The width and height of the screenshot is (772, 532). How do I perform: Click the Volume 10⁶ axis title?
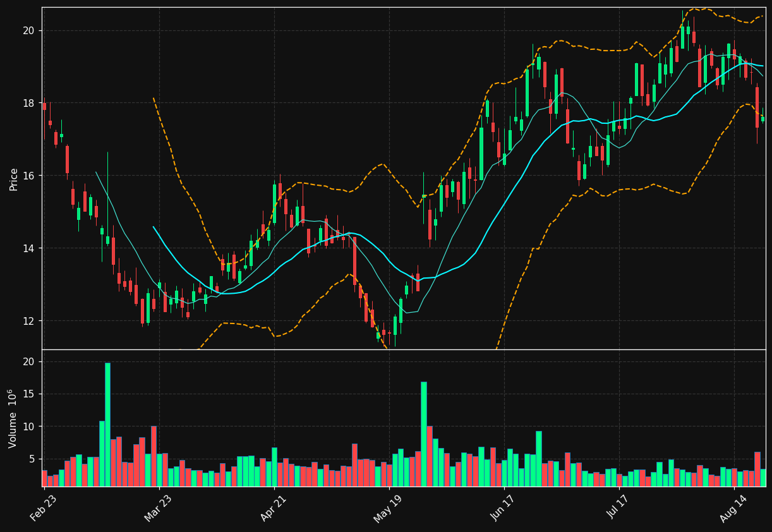13,418
